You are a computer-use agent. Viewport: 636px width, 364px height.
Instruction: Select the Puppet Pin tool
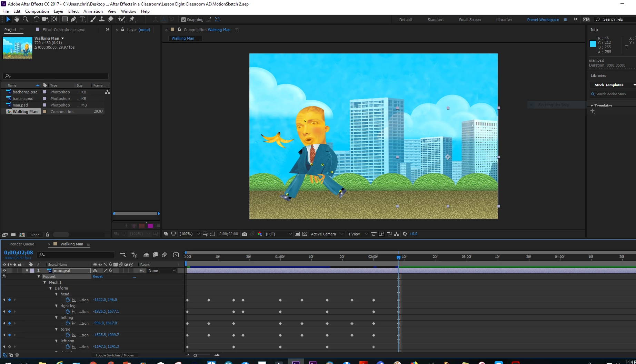coord(132,19)
